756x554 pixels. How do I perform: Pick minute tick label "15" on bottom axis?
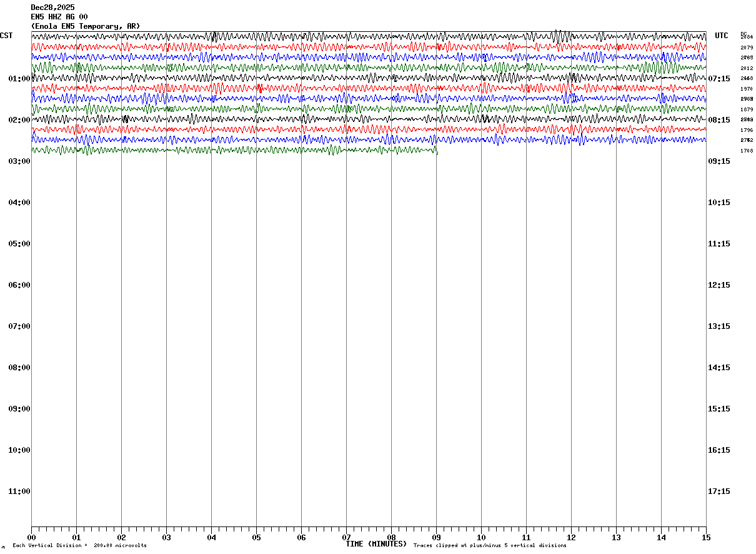coord(706,538)
